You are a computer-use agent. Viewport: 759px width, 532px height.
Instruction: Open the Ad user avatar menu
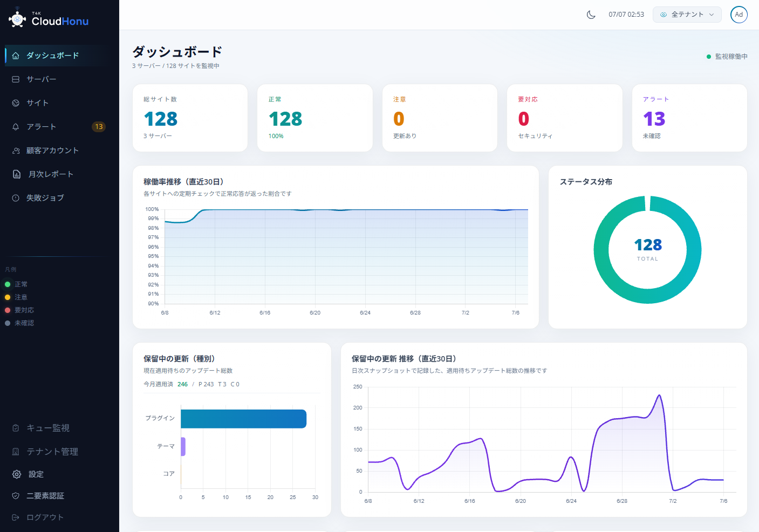(739, 15)
